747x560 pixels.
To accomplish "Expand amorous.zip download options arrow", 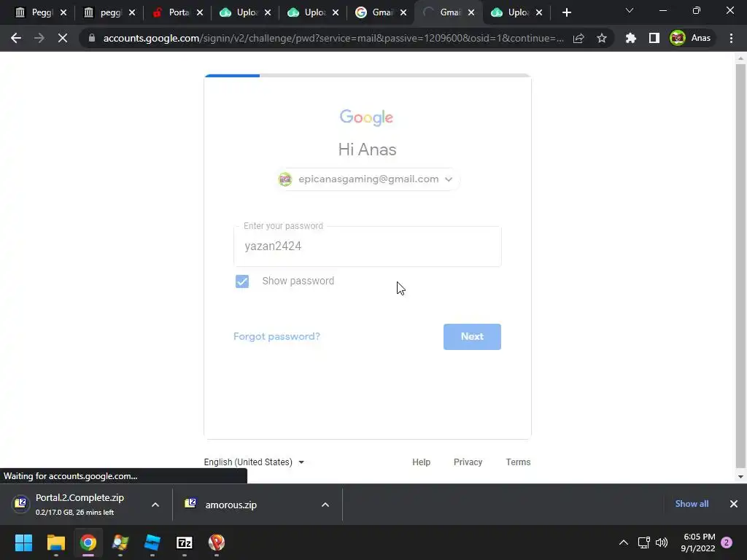I will point(325,505).
